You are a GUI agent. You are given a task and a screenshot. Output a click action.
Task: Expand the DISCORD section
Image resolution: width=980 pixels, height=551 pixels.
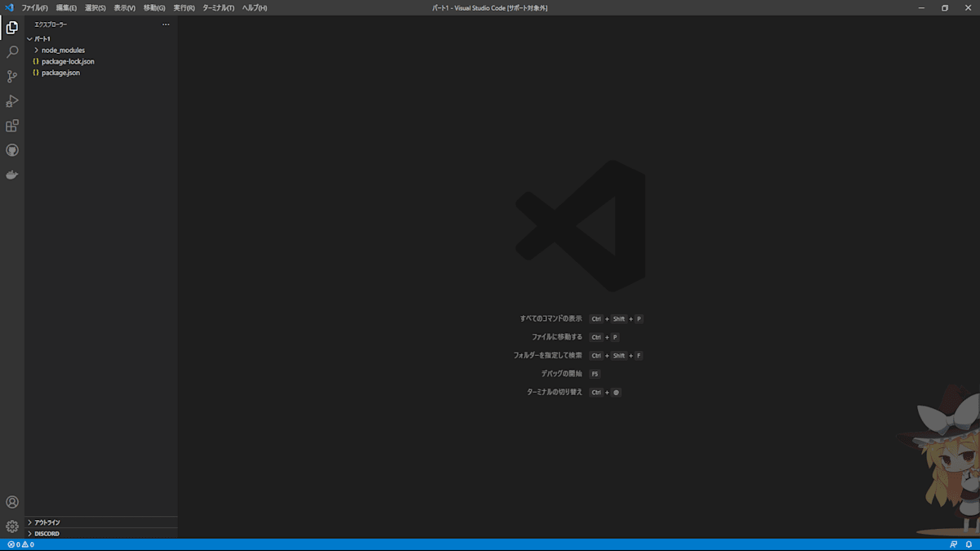pos(101,534)
